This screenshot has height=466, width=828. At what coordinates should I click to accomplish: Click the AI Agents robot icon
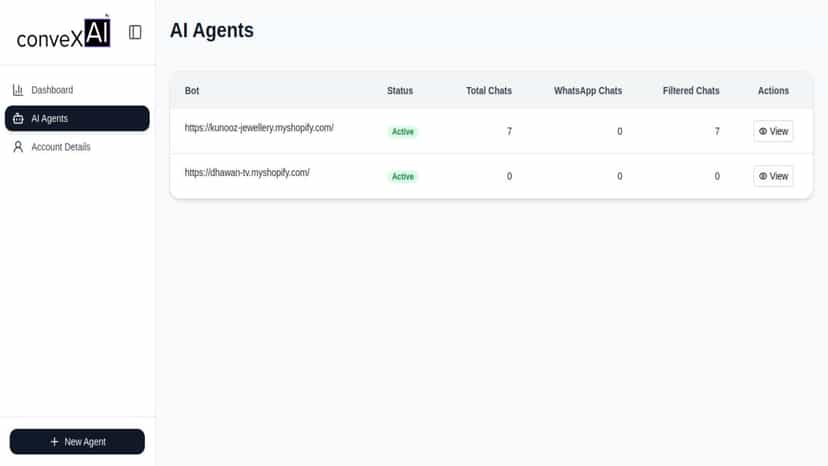click(x=18, y=118)
